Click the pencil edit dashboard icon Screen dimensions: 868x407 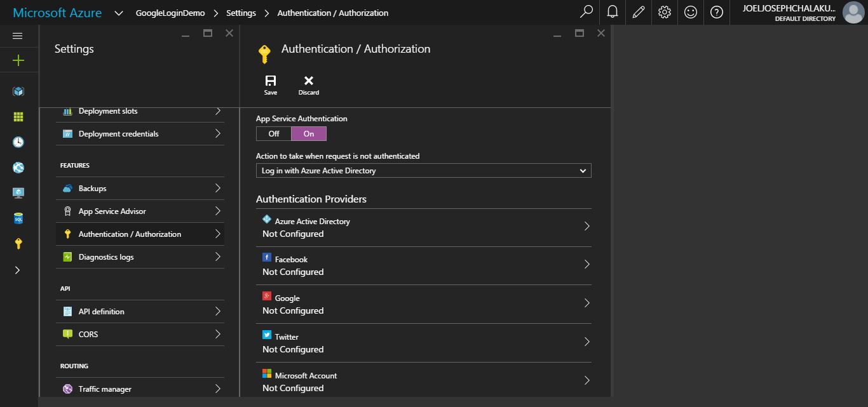click(639, 12)
